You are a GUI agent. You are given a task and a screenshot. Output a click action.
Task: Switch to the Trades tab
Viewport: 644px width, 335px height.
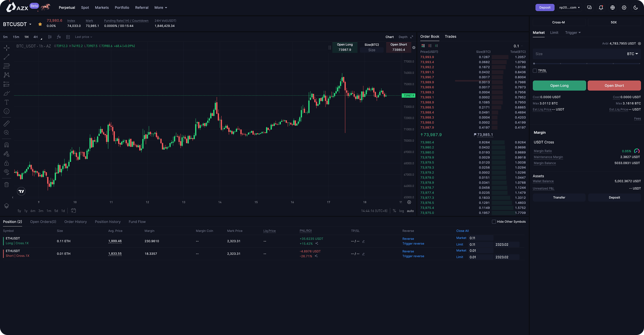pyautogui.click(x=450, y=37)
